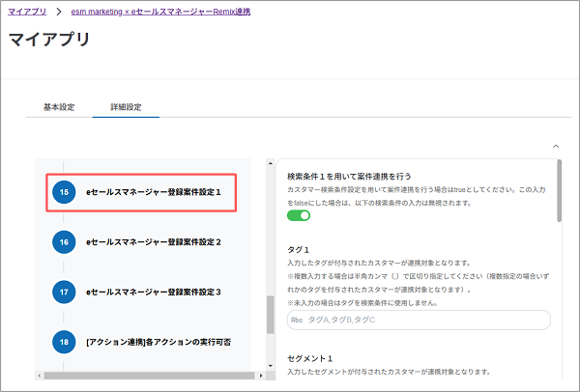The image size is (580, 392).
Task: Select the 詳細設定 tab
Action: [x=126, y=106]
